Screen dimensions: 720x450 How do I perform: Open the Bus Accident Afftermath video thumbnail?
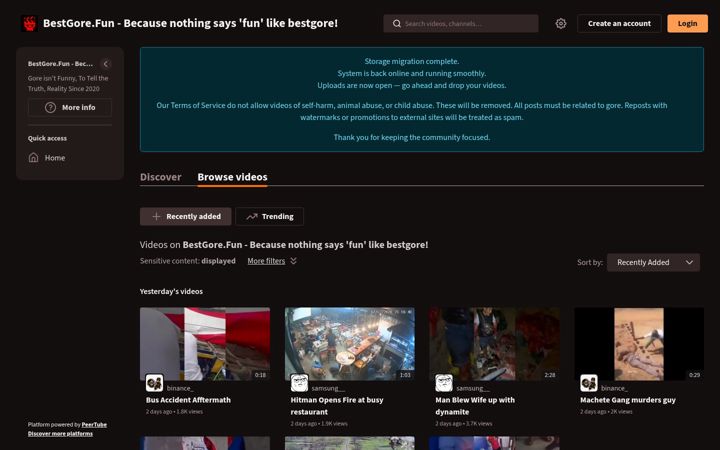point(205,344)
